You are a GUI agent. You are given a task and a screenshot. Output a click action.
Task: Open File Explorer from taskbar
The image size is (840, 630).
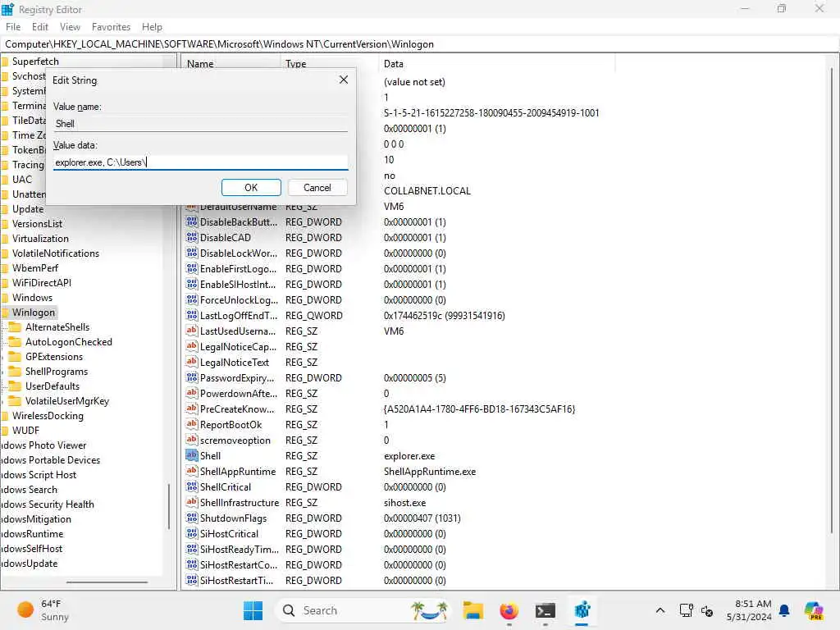473,610
